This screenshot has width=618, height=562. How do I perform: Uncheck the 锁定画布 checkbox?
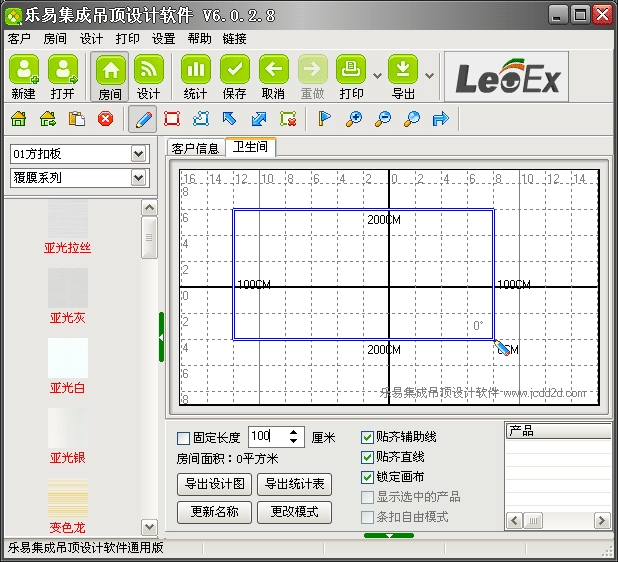point(367,477)
